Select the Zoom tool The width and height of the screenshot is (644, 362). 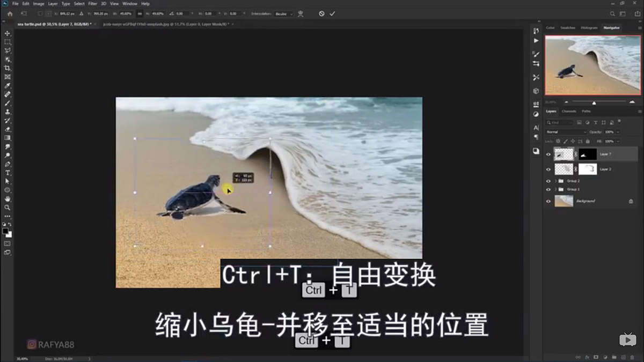tap(8, 206)
